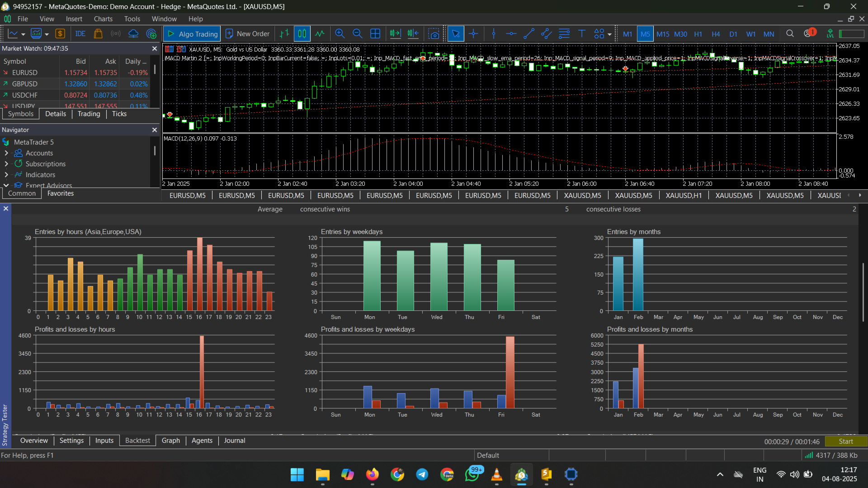
Task: Click the New Order button
Action: pyautogui.click(x=247, y=34)
